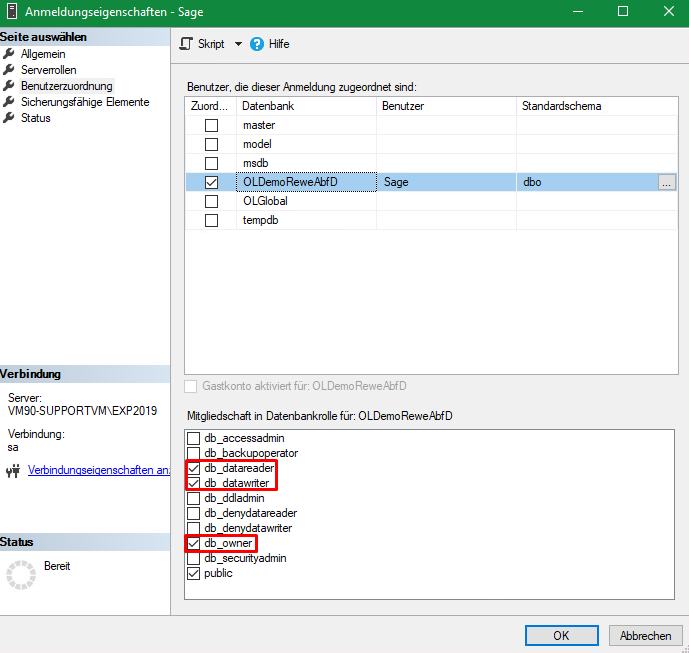Click connection properties icon near Verbindungseigenschaften link
The width and height of the screenshot is (689, 653).
click(x=13, y=471)
